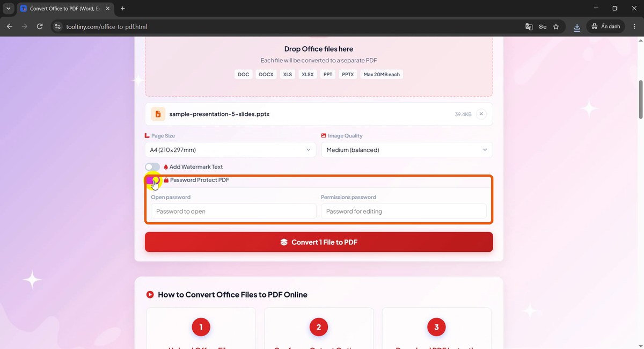Click the DOC format badge
644x349 pixels.
click(244, 75)
